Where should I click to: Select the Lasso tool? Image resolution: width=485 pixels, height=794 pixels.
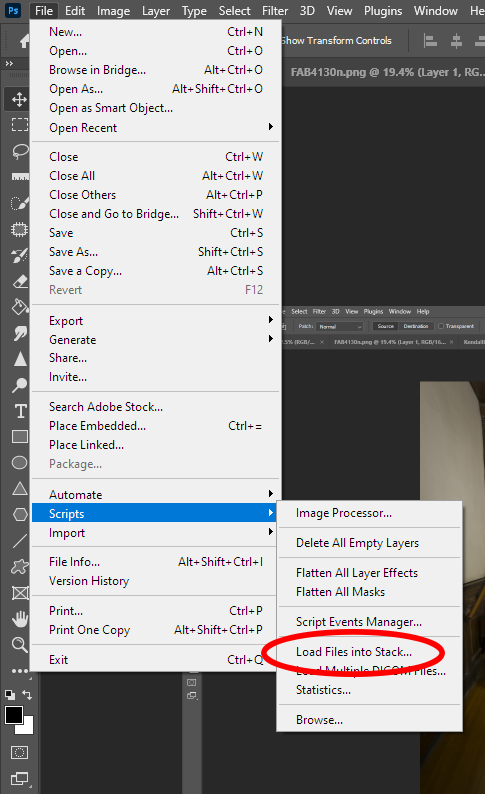(x=19, y=151)
